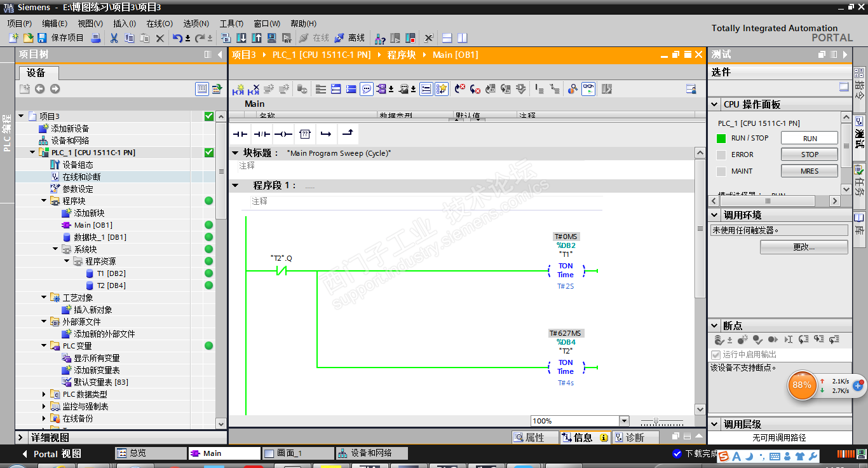This screenshot has height=468, width=868.
Task: Click the Delete X icon in main toolbar
Action: (x=160, y=38)
